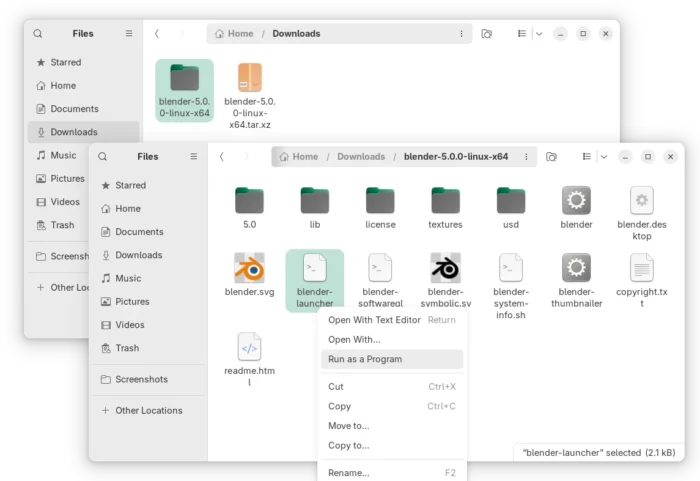Open the sidebar hamburger menu in front window
The height and width of the screenshot is (481, 700).
pyautogui.click(x=193, y=156)
